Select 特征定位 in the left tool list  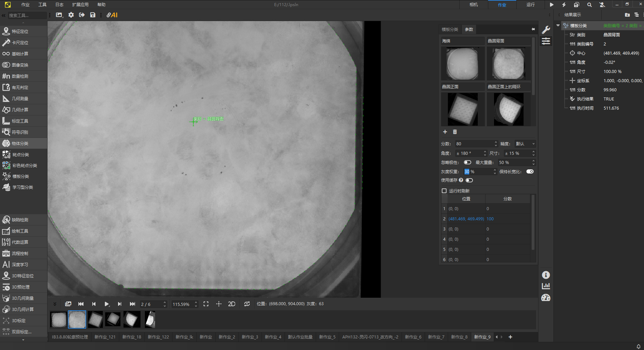pos(23,32)
